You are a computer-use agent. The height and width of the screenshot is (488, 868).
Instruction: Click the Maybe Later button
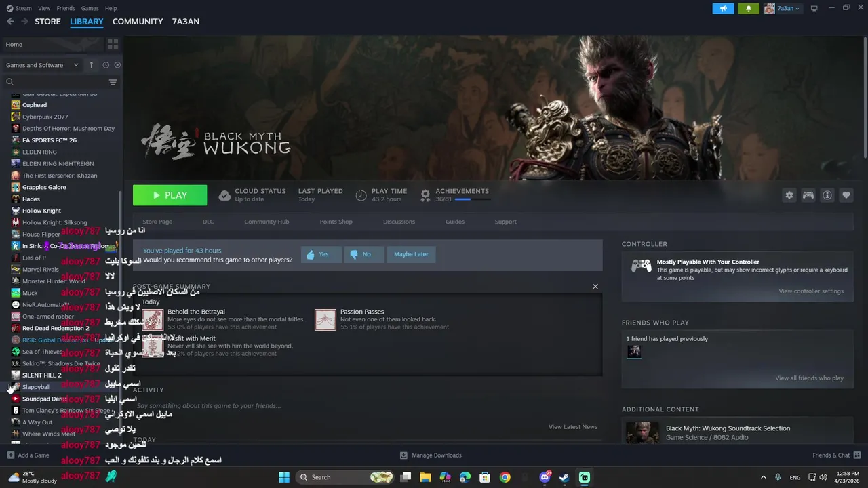[x=411, y=254]
